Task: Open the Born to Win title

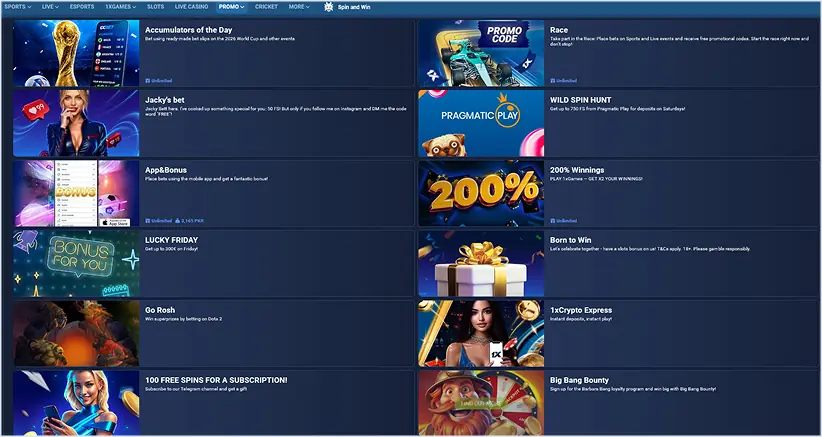Action: (570, 240)
